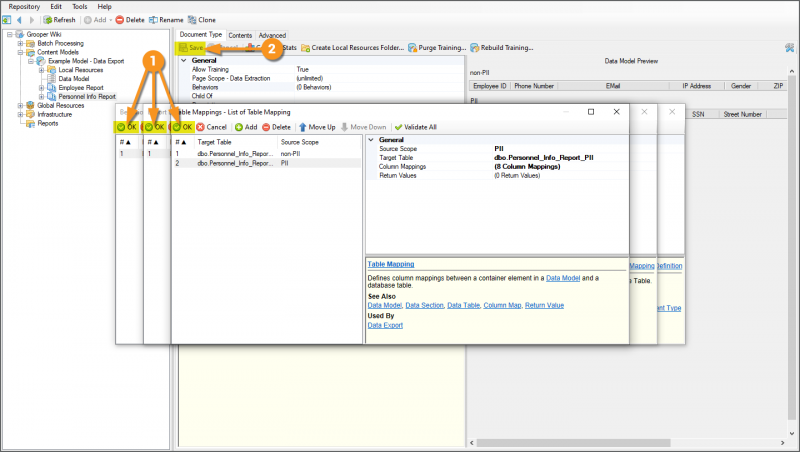This screenshot has height=452, width=800.
Task: Expand the Global Resources node
Action: pyautogui.click(x=20, y=106)
